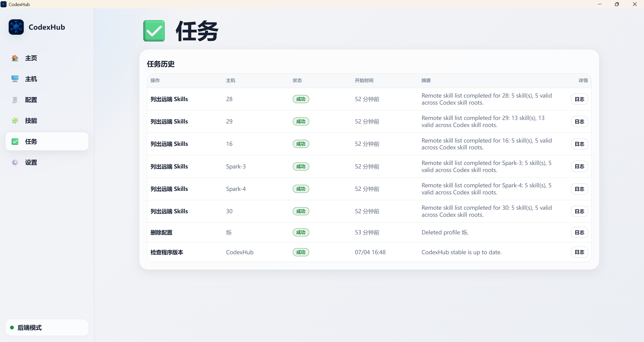Screen dimensions: 644x342
Task: Open log for host 30 skill list
Action: point(579,211)
